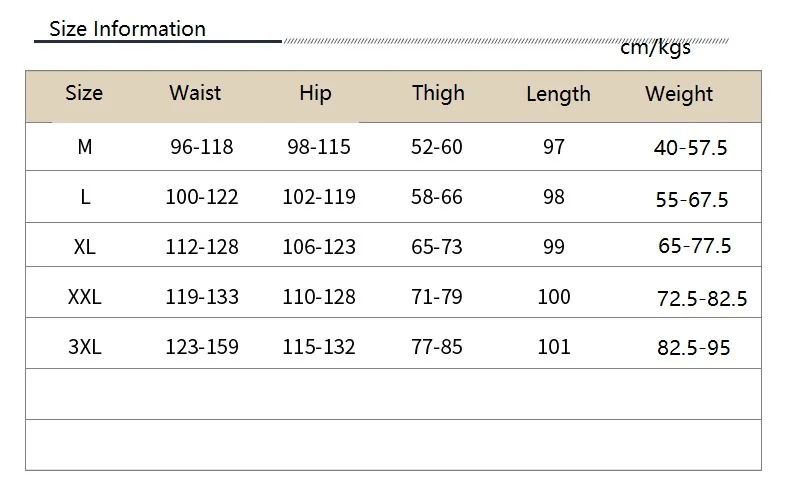Click weight value 40-57.5 for size M
790x486 pixels.
click(x=691, y=148)
